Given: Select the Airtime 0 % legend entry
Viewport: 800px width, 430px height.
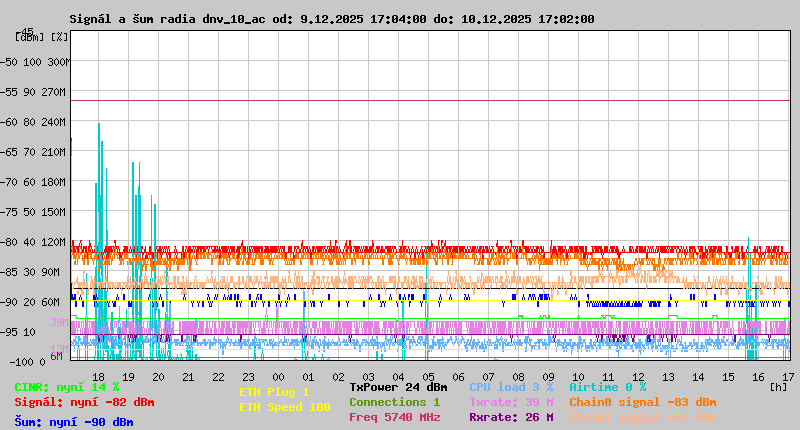Looking at the screenshot, I should coord(607,387).
